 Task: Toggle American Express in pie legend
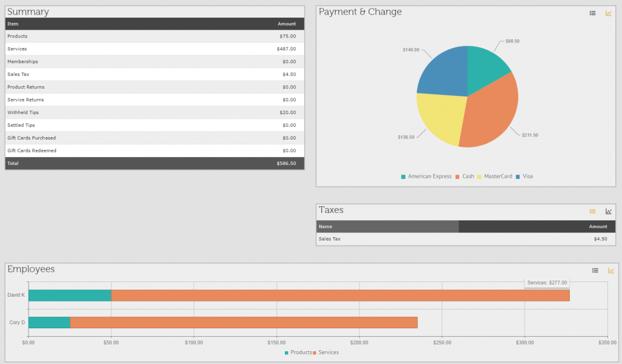pos(426,177)
